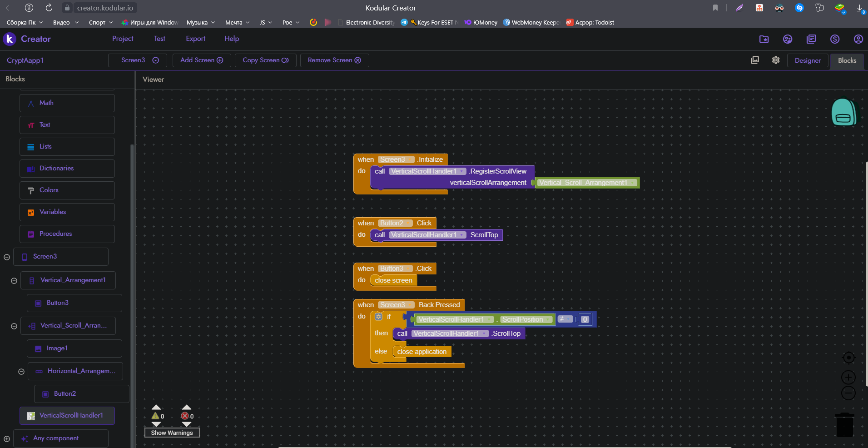Switch to the Designer view
The image size is (868, 448).
807,60
